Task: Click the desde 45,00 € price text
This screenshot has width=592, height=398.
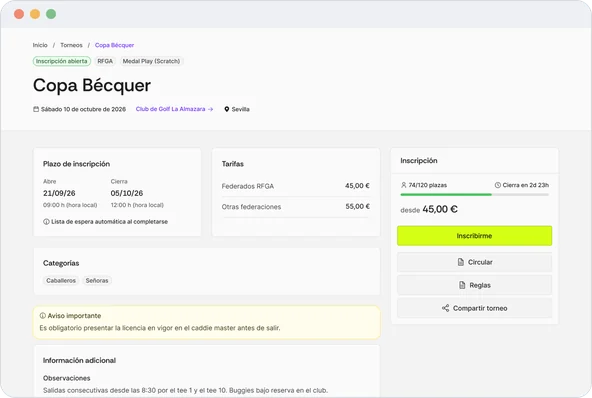Action: point(429,209)
